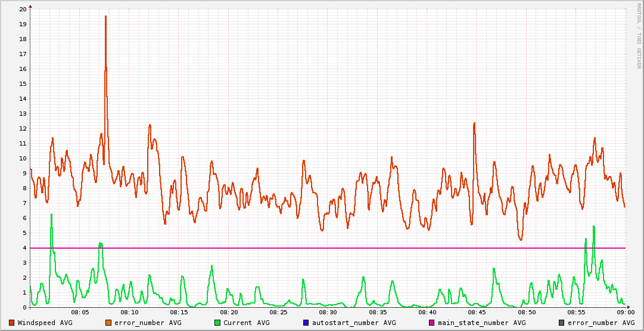Select the Current AVG legend label

[x=246, y=323]
